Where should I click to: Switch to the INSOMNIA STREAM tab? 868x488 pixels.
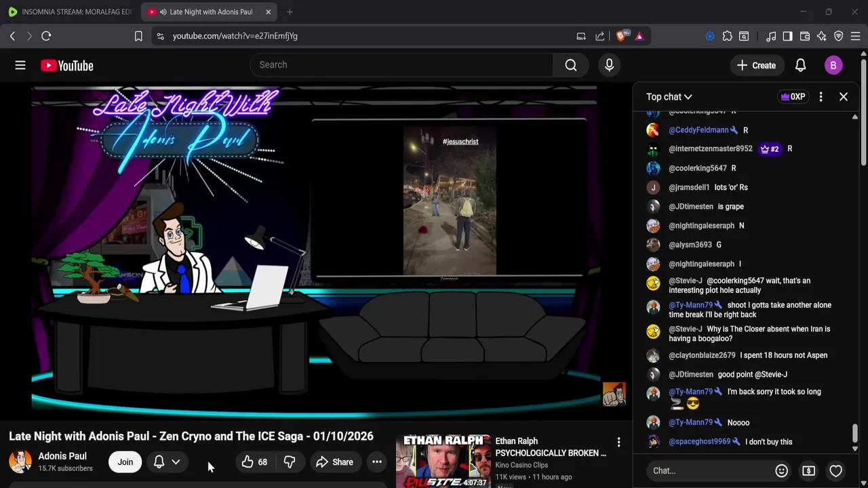click(69, 12)
